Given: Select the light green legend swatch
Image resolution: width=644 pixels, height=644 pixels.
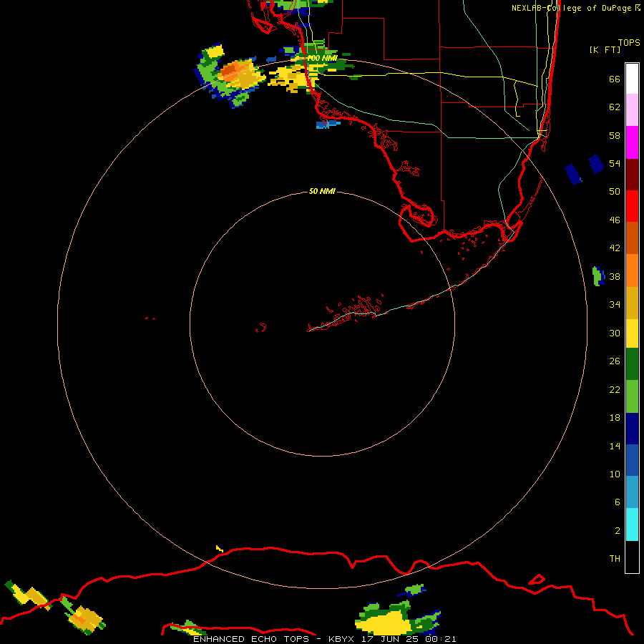Looking at the screenshot, I should (632, 396).
